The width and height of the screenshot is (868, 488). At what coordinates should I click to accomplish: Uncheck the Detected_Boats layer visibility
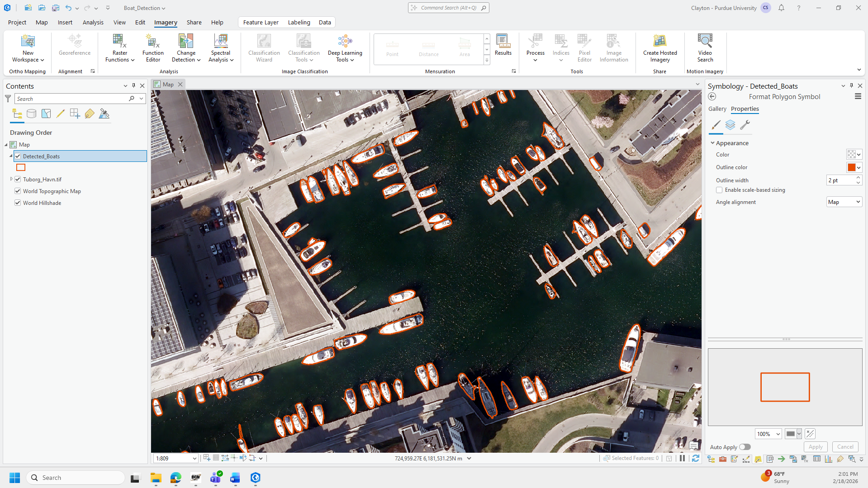[x=18, y=156]
